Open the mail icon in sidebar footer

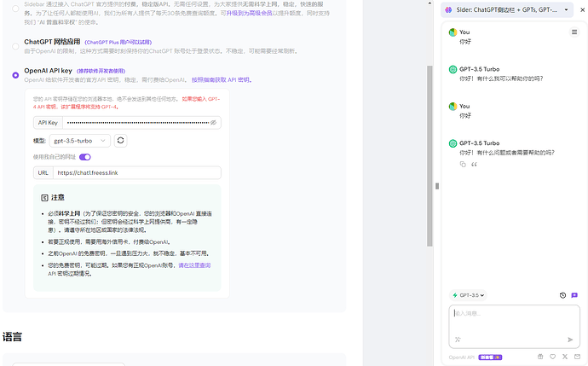pyautogui.click(x=577, y=357)
